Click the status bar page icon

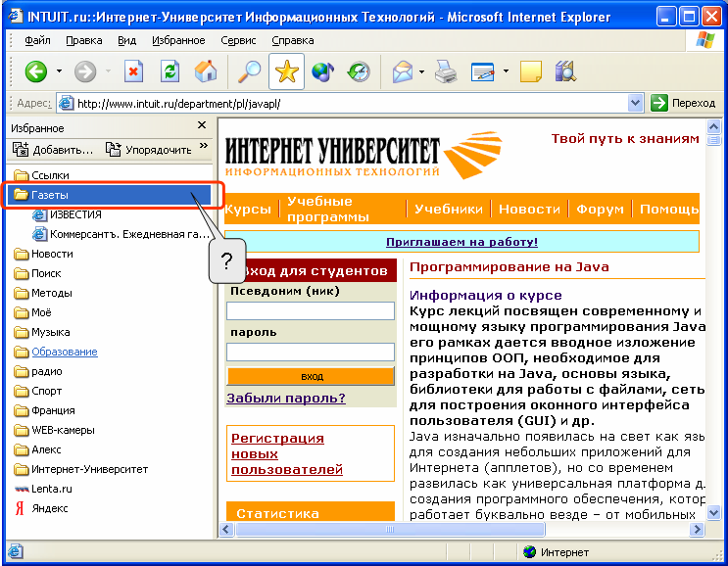[16, 551]
